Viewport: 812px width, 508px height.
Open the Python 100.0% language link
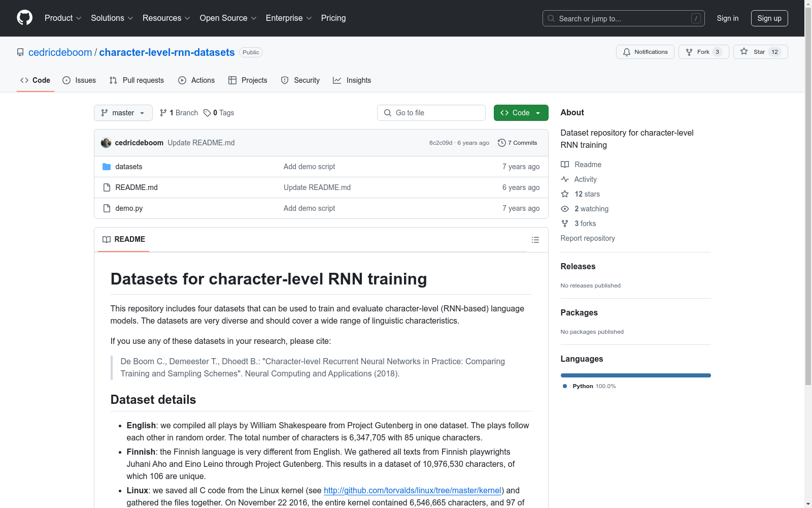point(589,386)
